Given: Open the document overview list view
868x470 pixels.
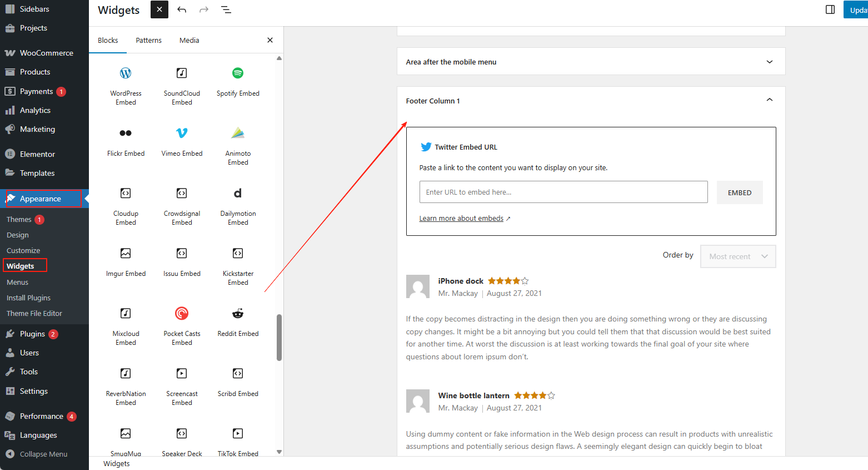Looking at the screenshot, I should tap(226, 10).
